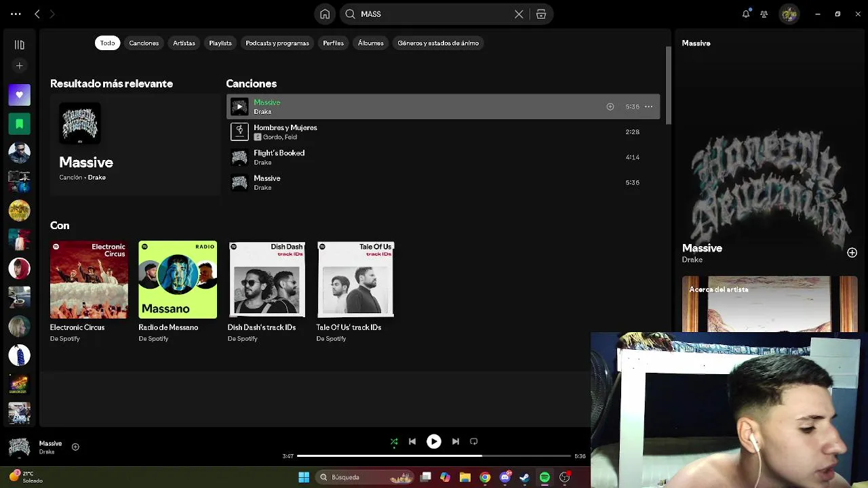Open Gordo artist link
This screenshot has width=868, height=488.
(x=271, y=137)
